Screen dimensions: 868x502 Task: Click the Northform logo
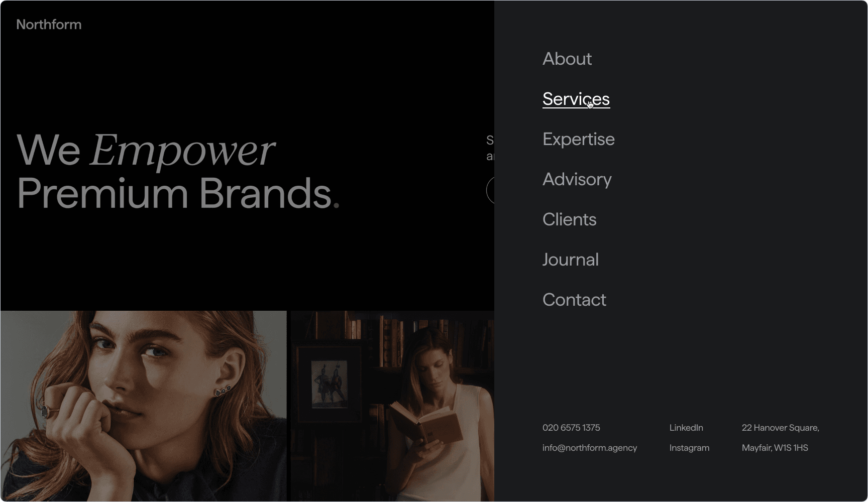tap(49, 25)
